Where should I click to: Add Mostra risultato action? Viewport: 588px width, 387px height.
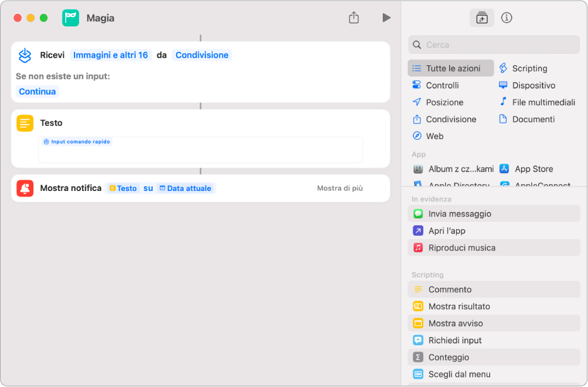pyautogui.click(x=494, y=306)
